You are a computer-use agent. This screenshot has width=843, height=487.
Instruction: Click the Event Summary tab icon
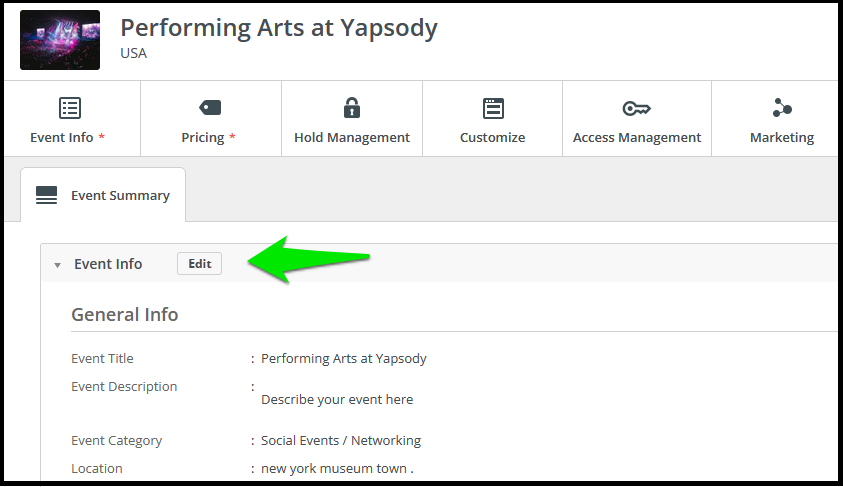[46, 195]
